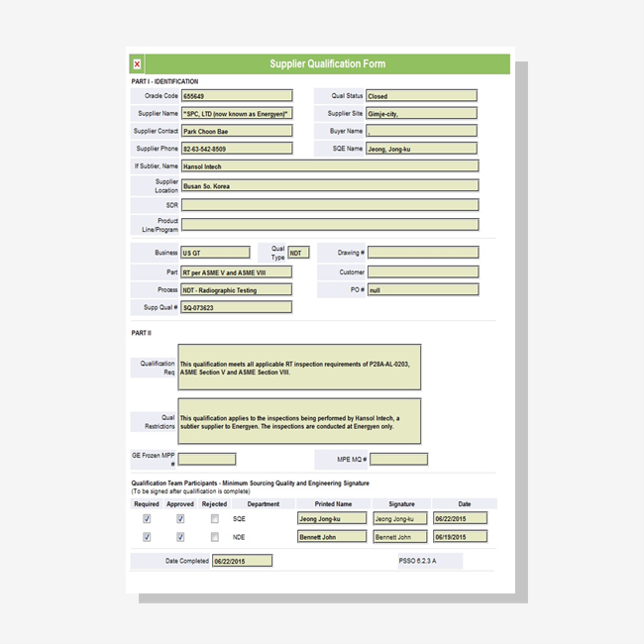Toggle the Required checkbox for NDE
This screenshot has width=644, height=644.
click(147, 537)
